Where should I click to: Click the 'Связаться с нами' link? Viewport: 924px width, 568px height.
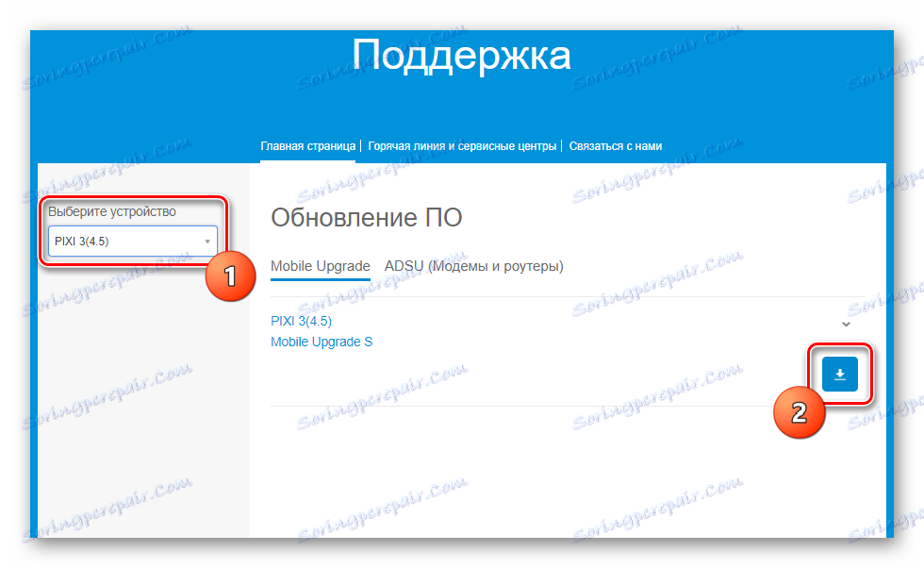(614, 146)
